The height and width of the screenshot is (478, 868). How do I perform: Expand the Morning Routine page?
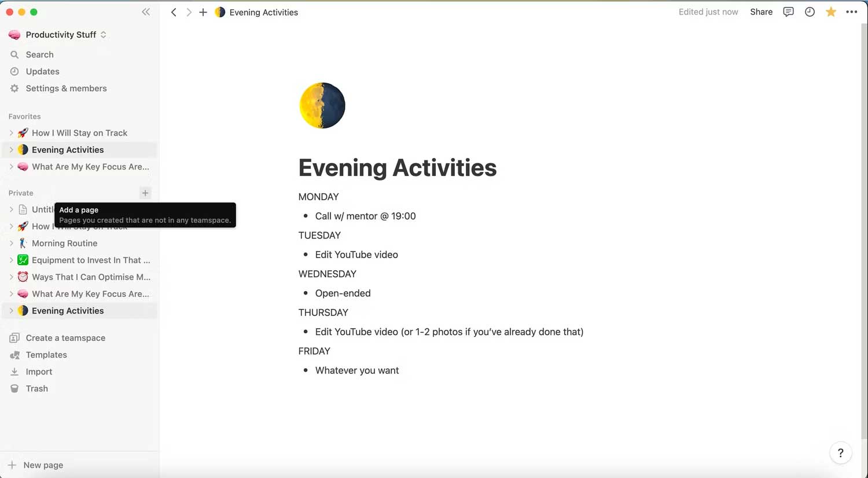[x=11, y=243]
